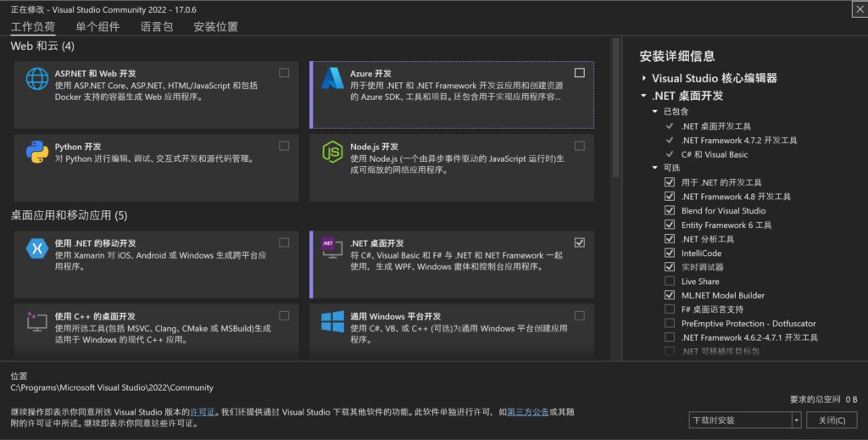This screenshot has width=868, height=440.
Task: Collapse the 可选 components section
Action: click(654, 168)
